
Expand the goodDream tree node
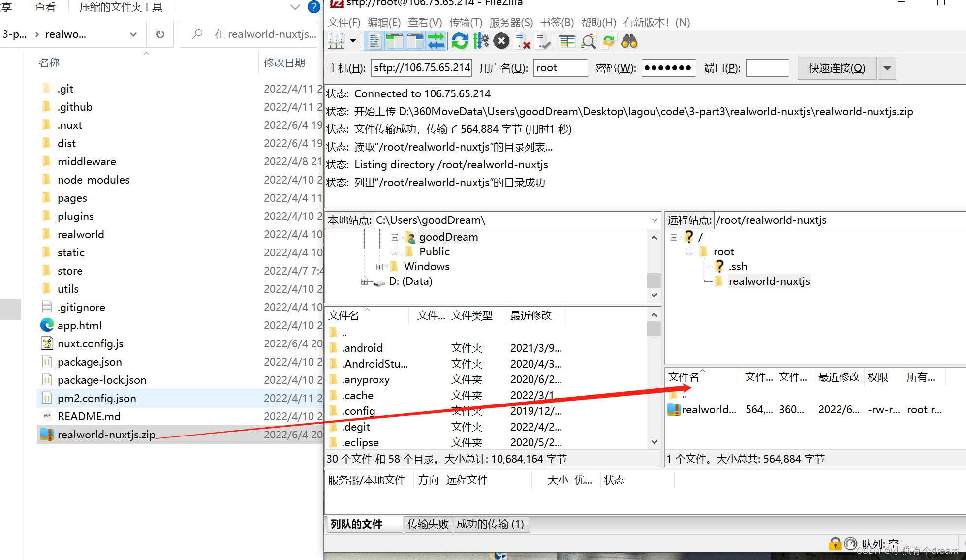point(395,237)
